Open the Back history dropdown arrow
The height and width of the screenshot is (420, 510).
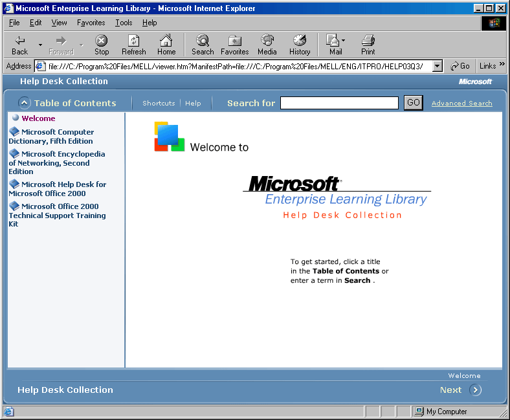tap(40, 45)
